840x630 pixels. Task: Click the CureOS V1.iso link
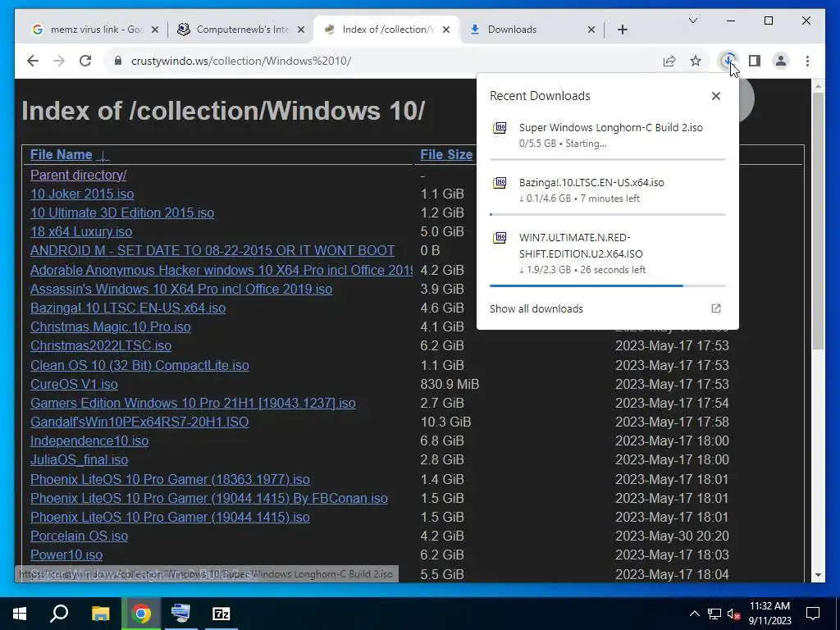[74, 384]
